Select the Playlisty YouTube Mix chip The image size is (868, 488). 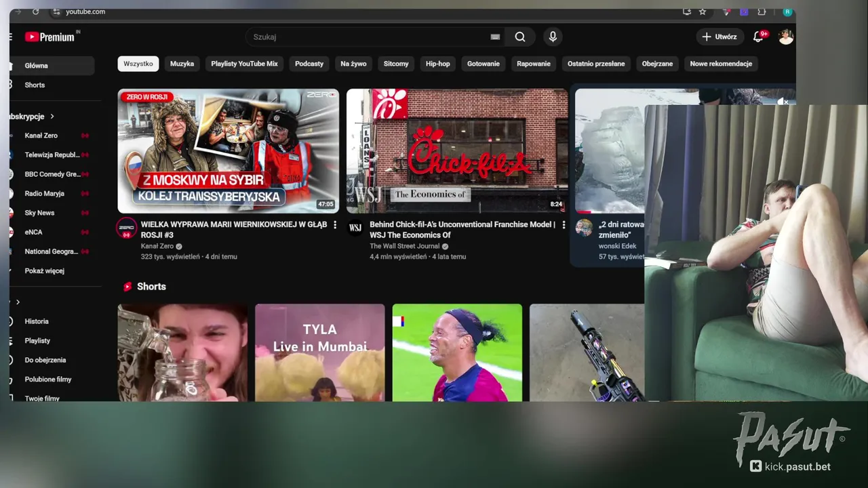(244, 64)
